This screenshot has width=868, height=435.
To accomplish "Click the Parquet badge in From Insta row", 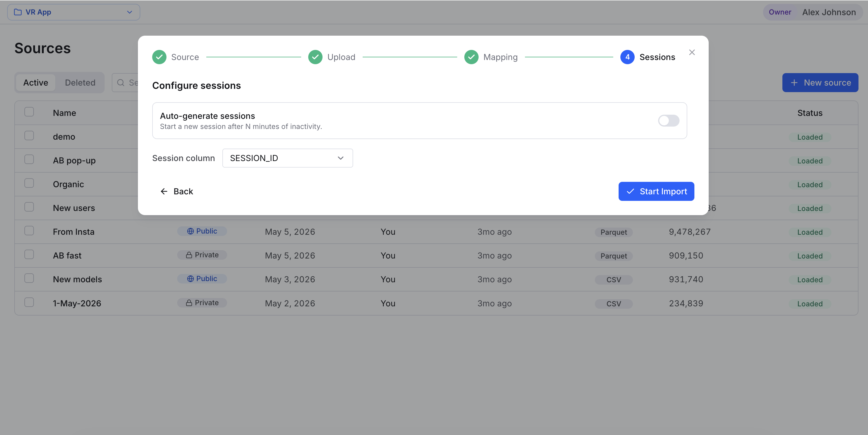I will tap(614, 232).
